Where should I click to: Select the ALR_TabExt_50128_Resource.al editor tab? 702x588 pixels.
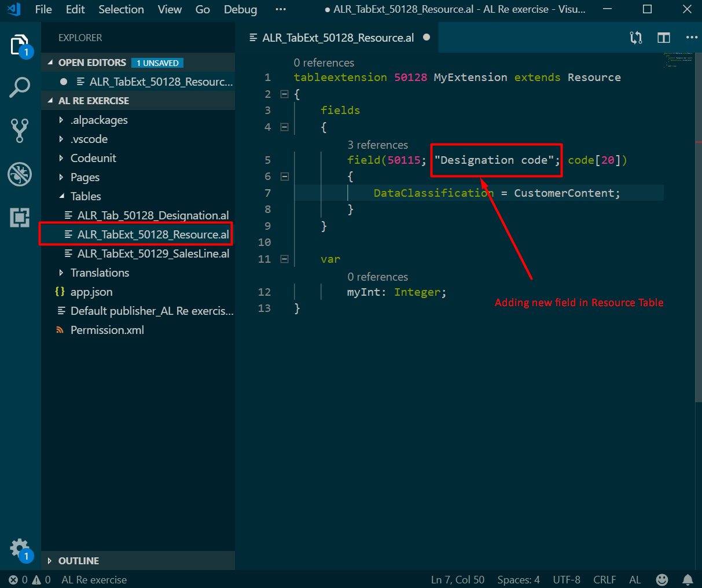tap(338, 38)
